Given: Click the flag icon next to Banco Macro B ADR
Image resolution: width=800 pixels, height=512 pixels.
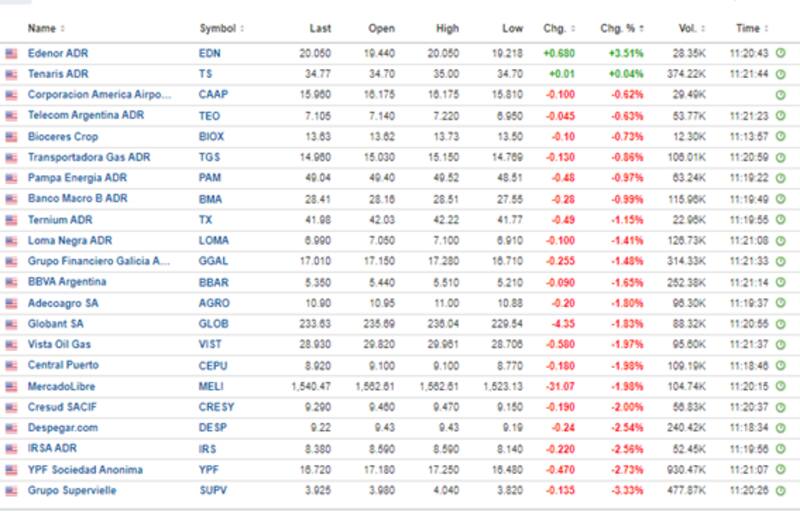Looking at the screenshot, I should click(12, 199).
